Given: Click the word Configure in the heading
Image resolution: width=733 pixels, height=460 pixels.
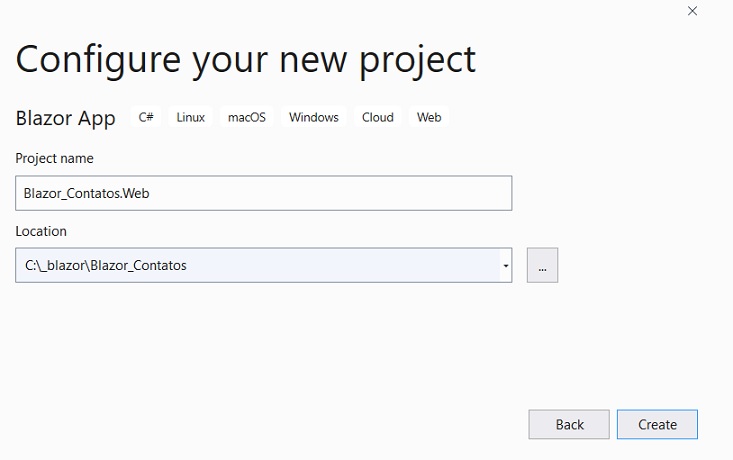Looking at the screenshot, I should [x=98, y=60].
